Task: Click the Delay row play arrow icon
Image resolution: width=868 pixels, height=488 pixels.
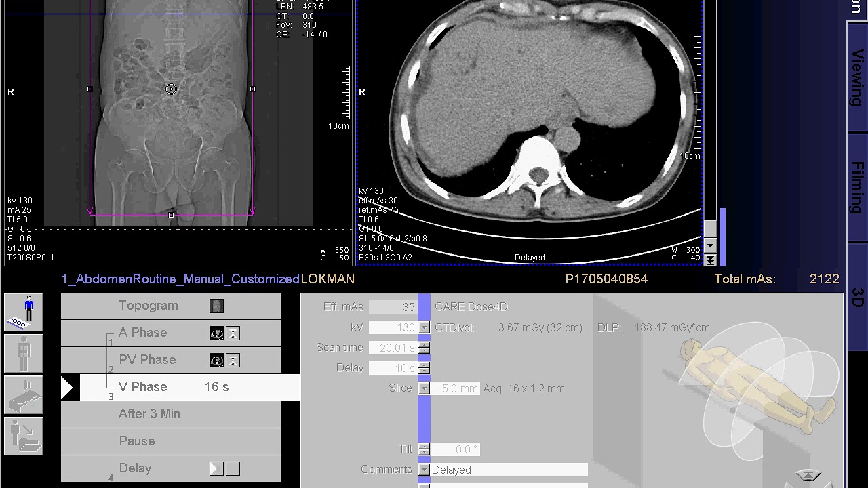Action: click(216, 468)
